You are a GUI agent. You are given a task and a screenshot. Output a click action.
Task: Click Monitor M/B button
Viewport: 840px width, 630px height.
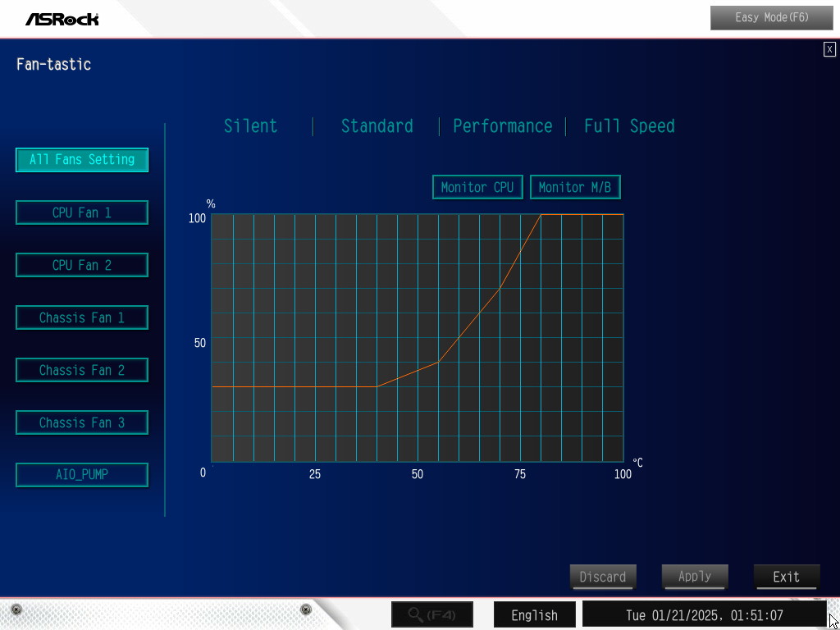(x=575, y=187)
